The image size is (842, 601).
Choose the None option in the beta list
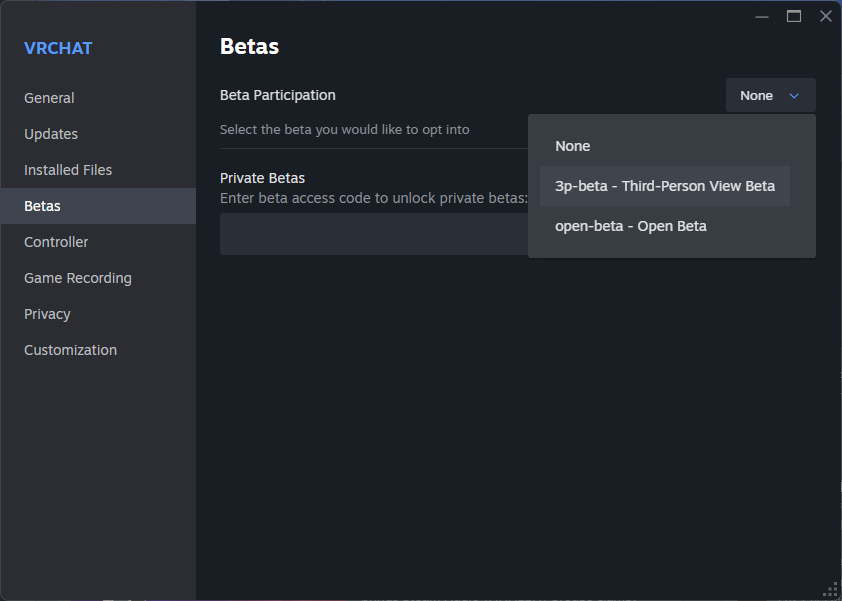(x=573, y=146)
